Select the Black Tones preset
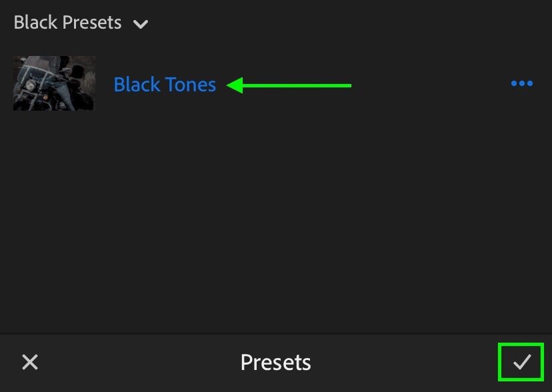The width and height of the screenshot is (552, 392). click(x=165, y=85)
